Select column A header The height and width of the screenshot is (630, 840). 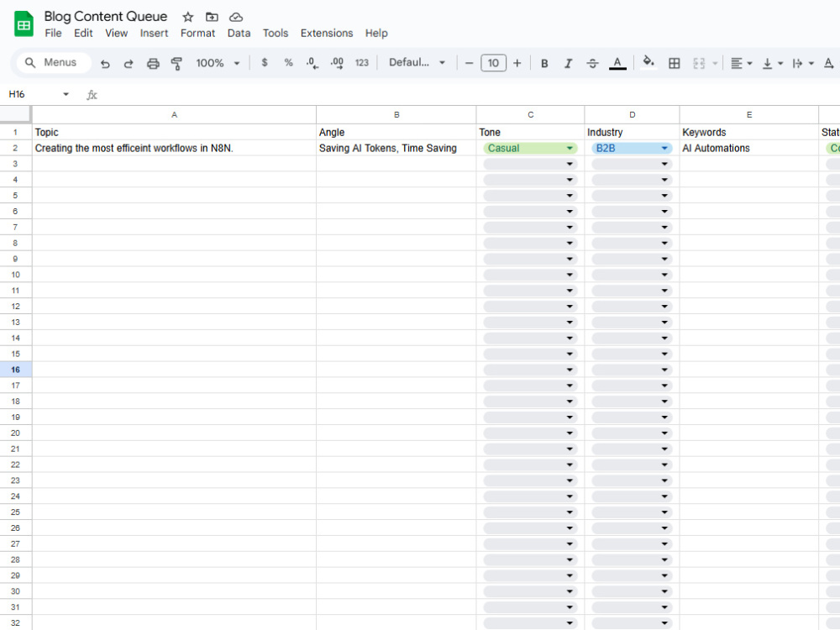pos(174,114)
